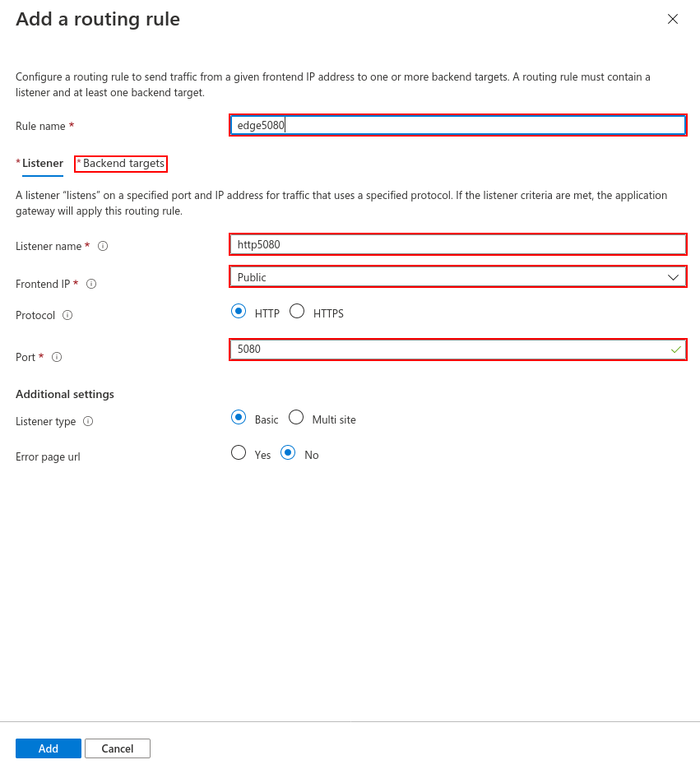700x769 pixels.
Task: Click the info icon beside Frontend IP
Action: pyautogui.click(x=91, y=284)
